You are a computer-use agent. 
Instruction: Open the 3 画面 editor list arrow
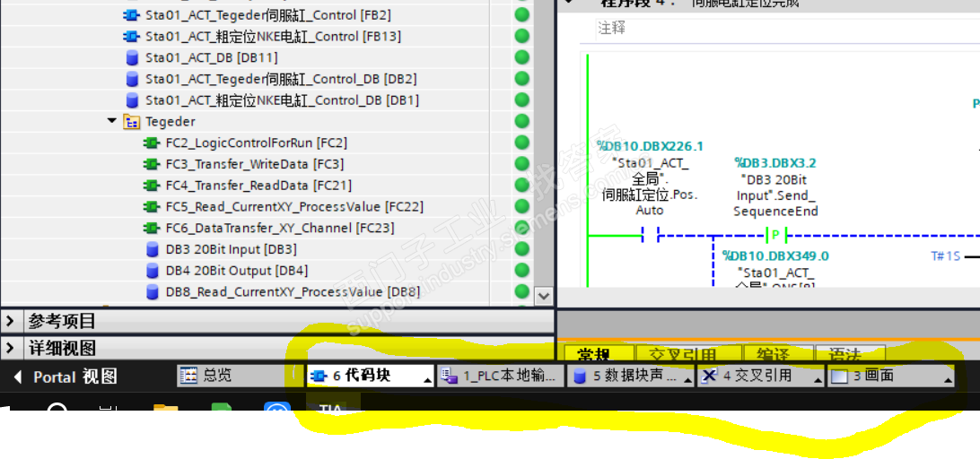click(x=948, y=380)
